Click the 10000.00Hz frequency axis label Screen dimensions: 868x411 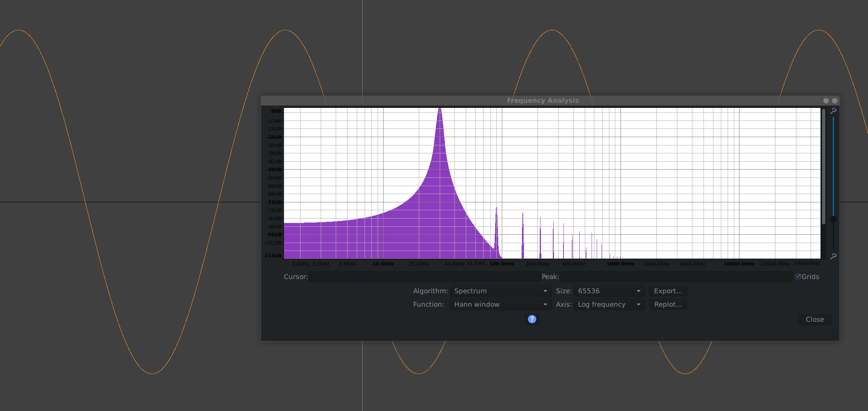click(739, 264)
